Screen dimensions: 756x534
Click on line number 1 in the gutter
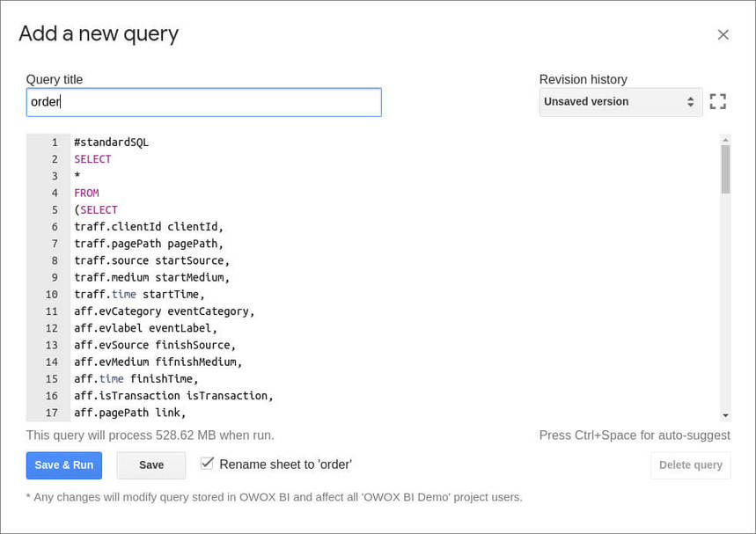click(55, 143)
